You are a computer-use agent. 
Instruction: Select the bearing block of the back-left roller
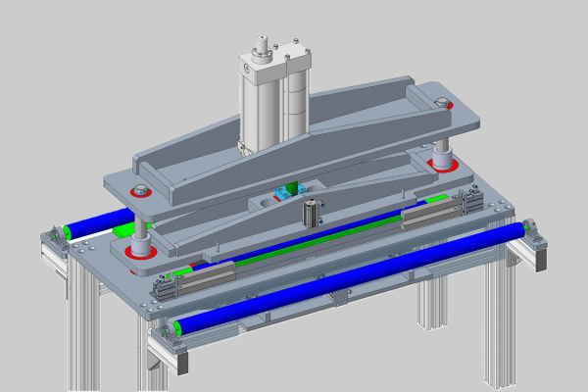point(59,234)
